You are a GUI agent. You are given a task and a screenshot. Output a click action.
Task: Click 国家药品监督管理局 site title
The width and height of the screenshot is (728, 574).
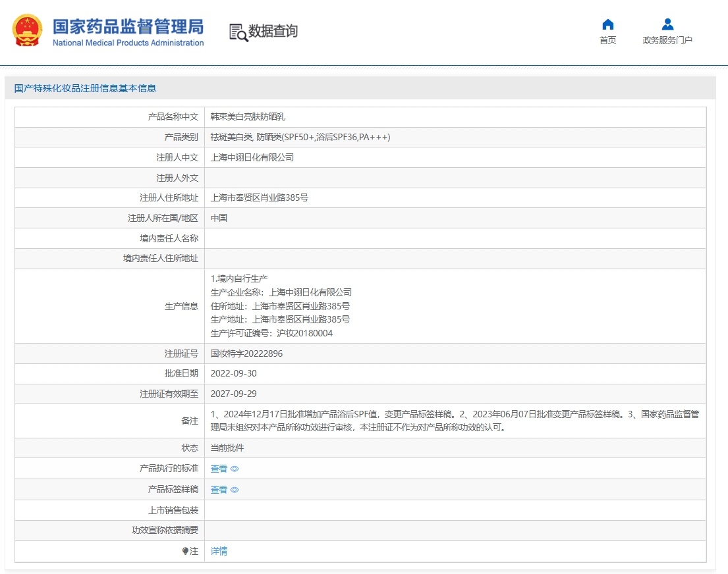pyautogui.click(x=128, y=26)
